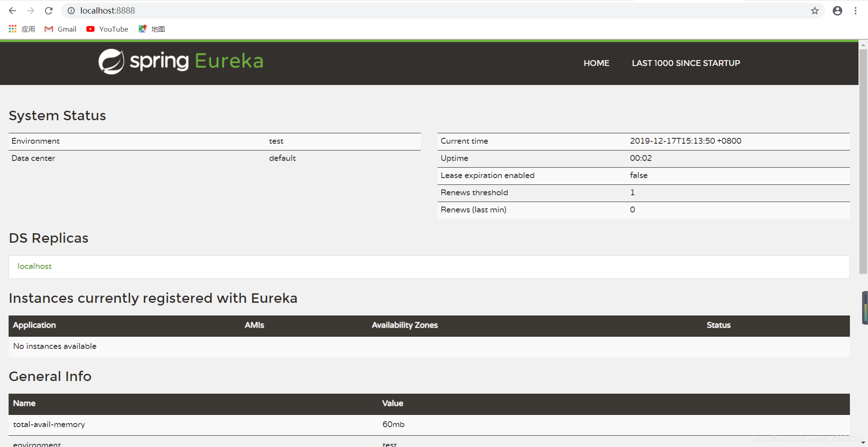Open the maps bookmark 地图

(151, 29)
